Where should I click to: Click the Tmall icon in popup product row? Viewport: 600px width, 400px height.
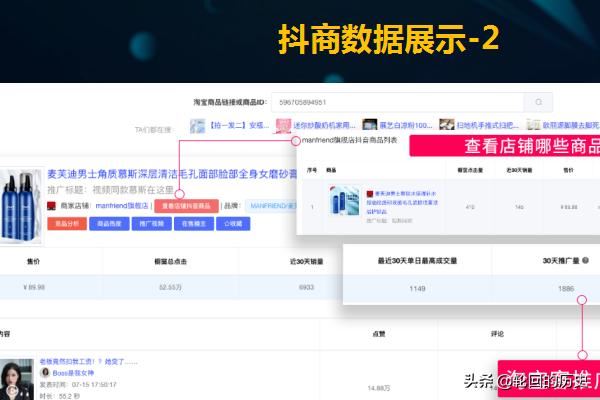pyautogui.click(x=369, y=193)
